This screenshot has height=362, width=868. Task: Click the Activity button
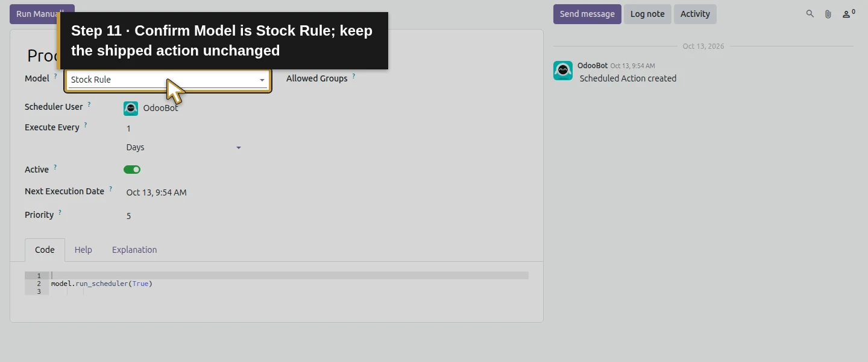point(695,14)
